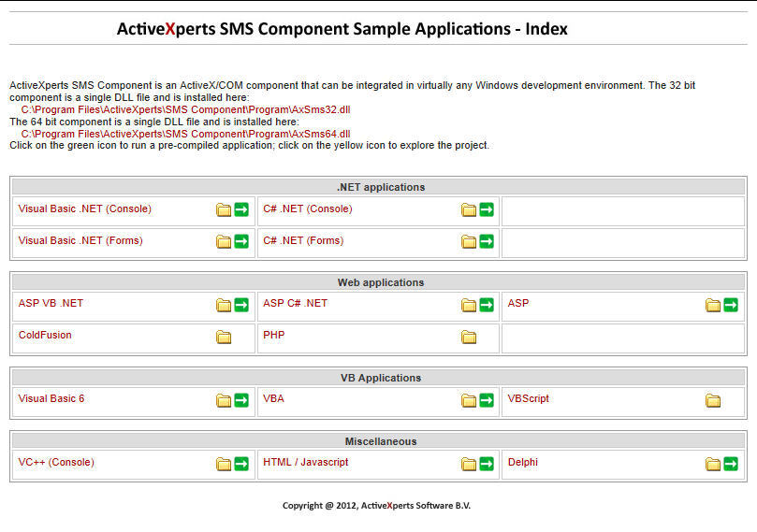Open the Visual Basic 6 link
The height and width of the screenshot is (532, 757).
click(51, 399)
